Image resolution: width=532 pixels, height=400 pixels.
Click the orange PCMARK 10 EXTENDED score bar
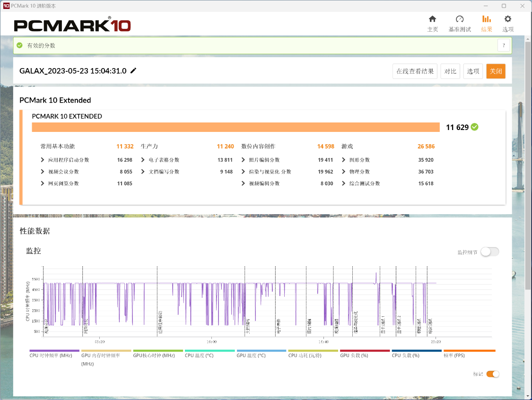tap(236, 127)
